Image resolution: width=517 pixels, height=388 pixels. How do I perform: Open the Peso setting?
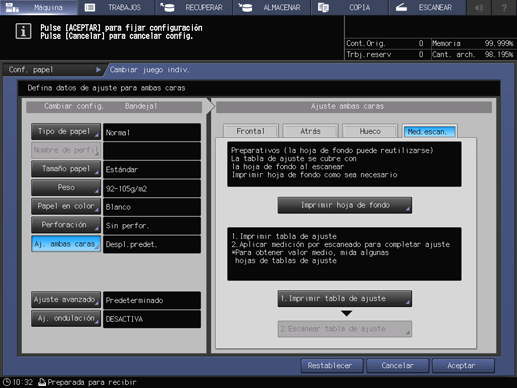click(x=66, y=188)
